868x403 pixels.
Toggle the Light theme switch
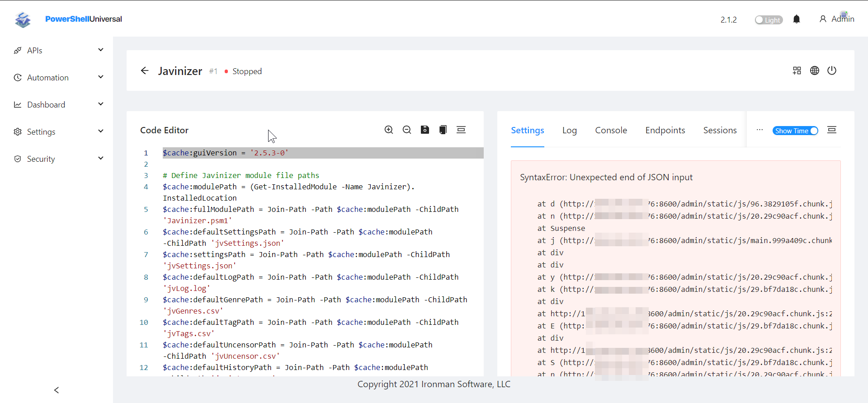(769, 20)
